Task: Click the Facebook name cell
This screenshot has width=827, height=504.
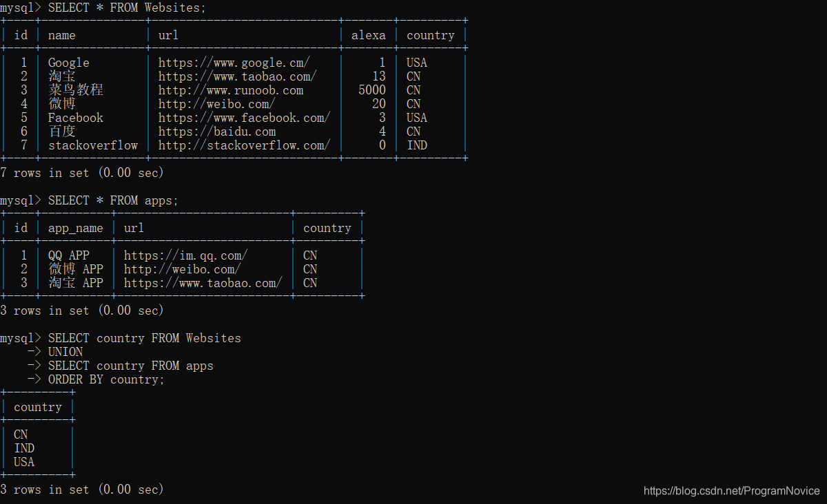Action: (x=76, y=118)
